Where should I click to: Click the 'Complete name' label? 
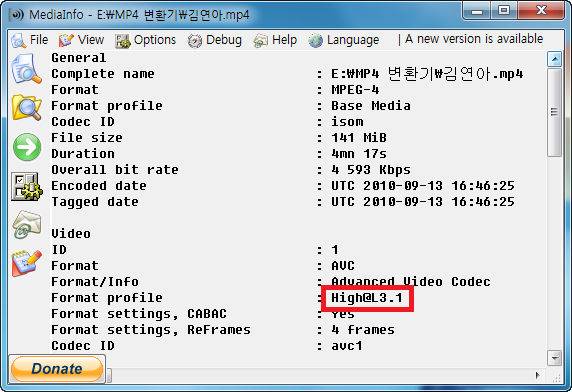click(103, 74)
